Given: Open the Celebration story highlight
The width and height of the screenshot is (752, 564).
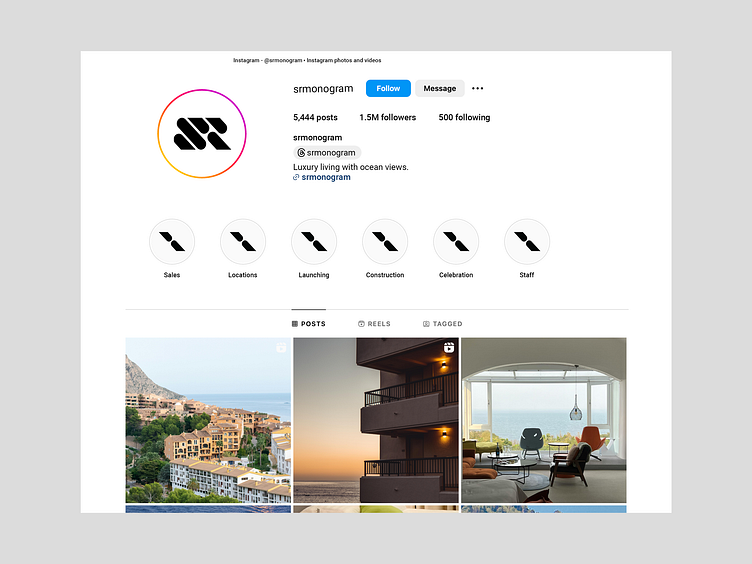Looking at the screenshot, I should [456, 242].
